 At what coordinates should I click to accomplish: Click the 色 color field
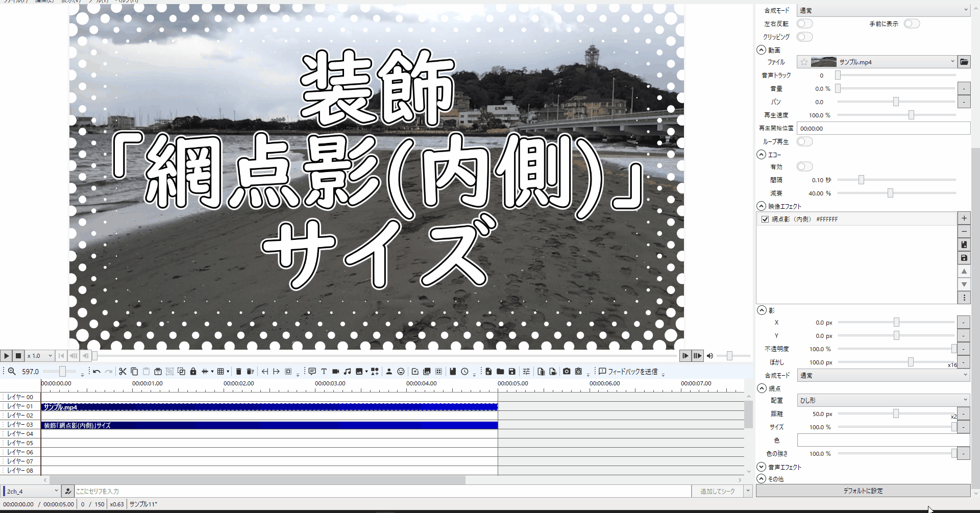883,440
